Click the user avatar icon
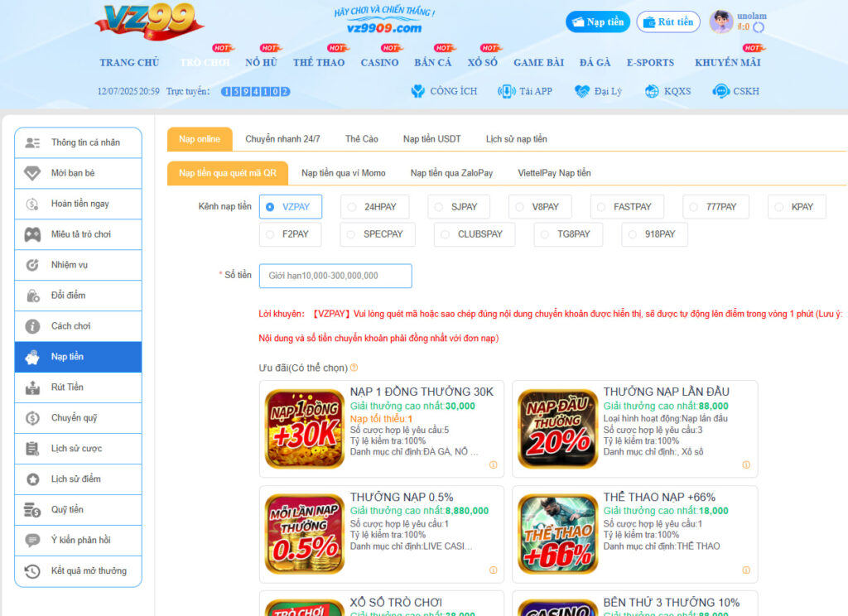This screenshot has height=616, width=848. (720, 22)
